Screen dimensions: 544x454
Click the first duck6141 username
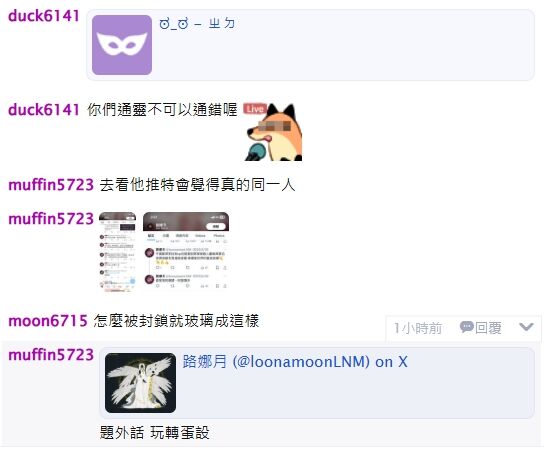coord(44,16)
